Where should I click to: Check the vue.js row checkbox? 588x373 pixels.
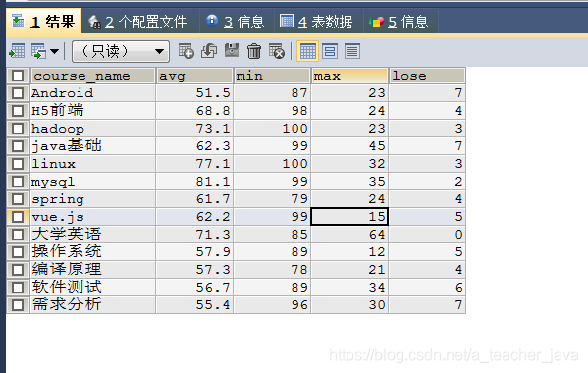[x=18, y=216]
